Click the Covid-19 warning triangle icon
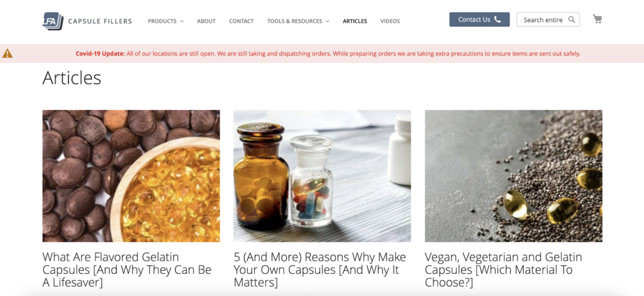 tap(8, 54)
